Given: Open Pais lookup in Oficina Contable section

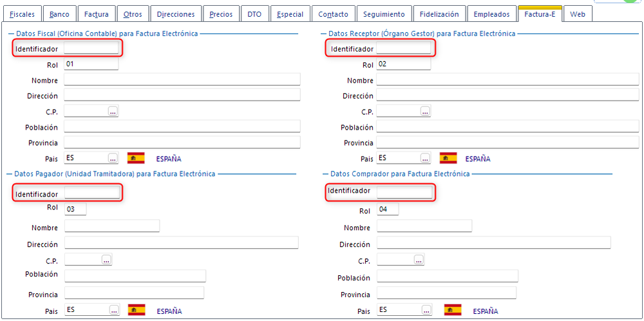Looking at the screenshot, I should click(113, 158).
